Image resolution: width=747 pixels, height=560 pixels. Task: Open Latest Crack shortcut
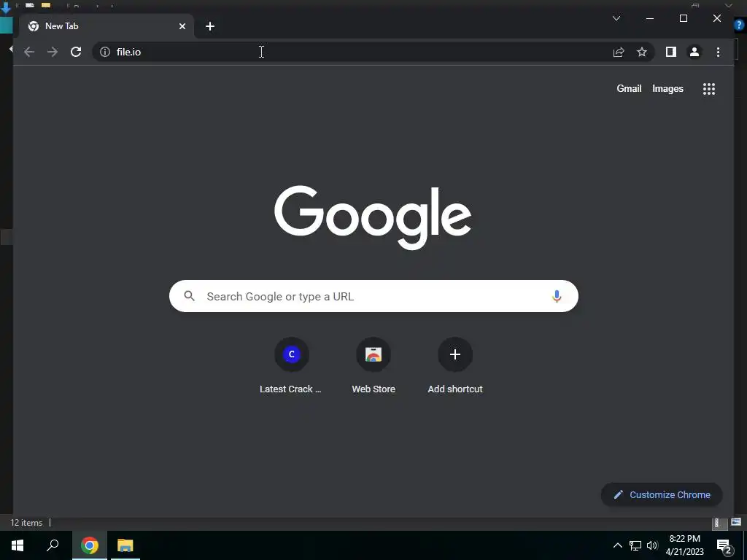pyautogui.click(x=291, y=366)
